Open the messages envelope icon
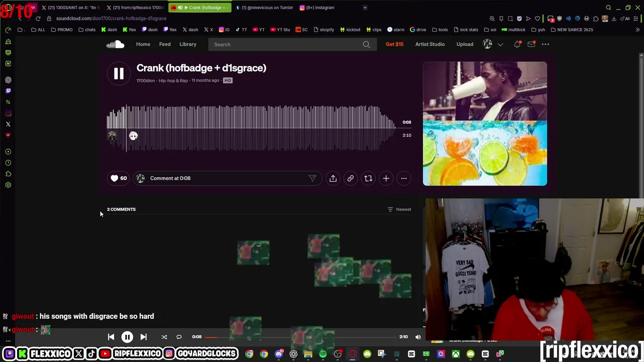Screen dimensions: 644x362 click(531, 44)
